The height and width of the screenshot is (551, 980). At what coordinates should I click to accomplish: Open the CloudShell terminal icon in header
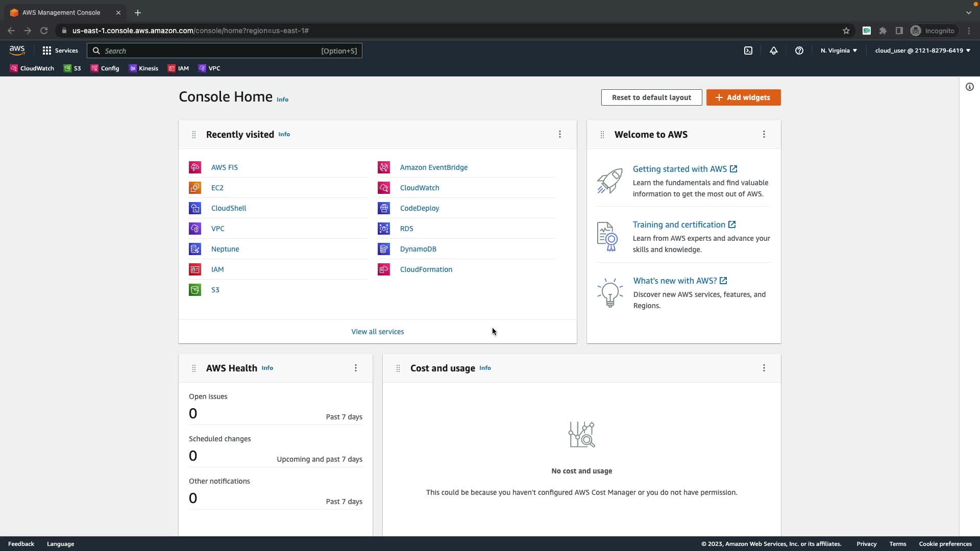748,51
